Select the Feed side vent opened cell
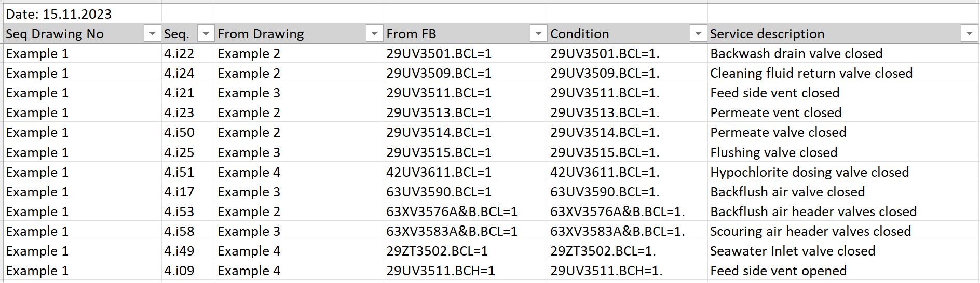 [x=843, y=271]
